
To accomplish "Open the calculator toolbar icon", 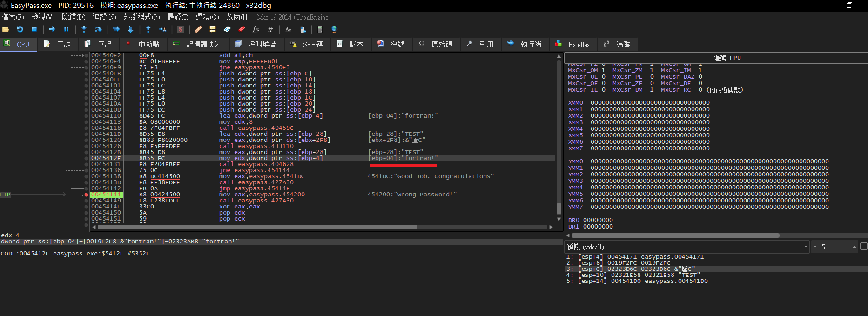I will click(x=320, y=29).
